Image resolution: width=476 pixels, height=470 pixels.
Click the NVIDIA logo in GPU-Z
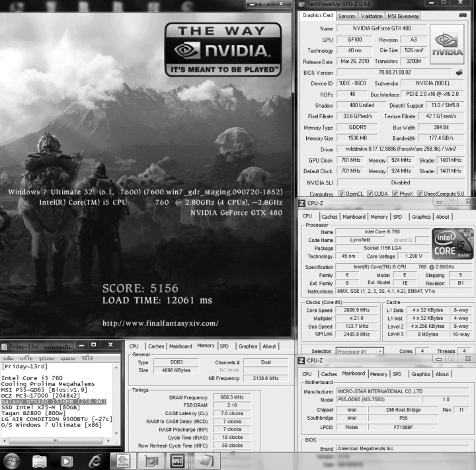coord(447,44)
